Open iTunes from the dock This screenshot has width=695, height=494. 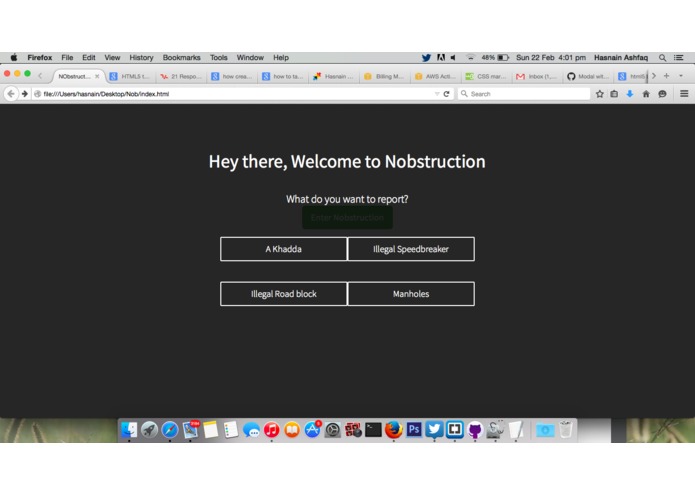(272, 429)
